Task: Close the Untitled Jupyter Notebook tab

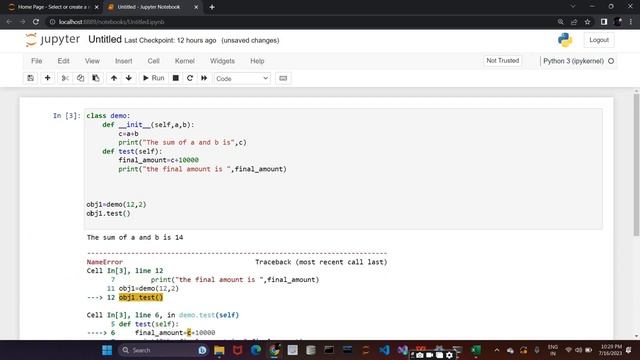Action: [x=196, y=7]
